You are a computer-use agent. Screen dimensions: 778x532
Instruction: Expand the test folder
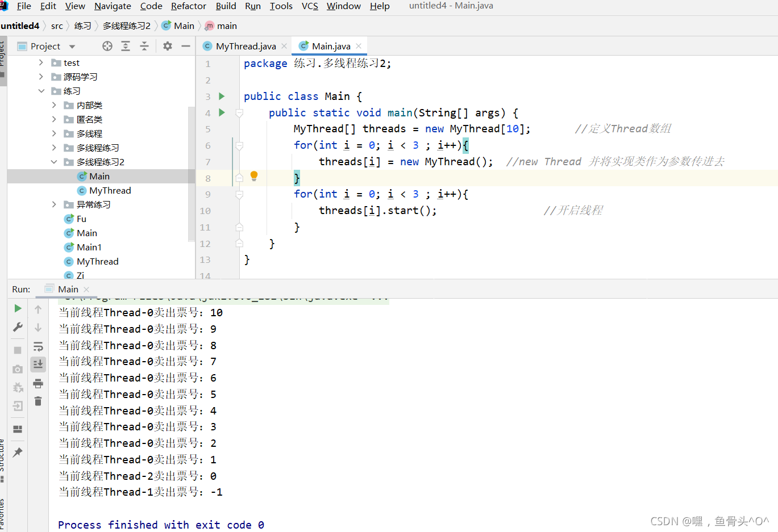(x=41, y=62)
